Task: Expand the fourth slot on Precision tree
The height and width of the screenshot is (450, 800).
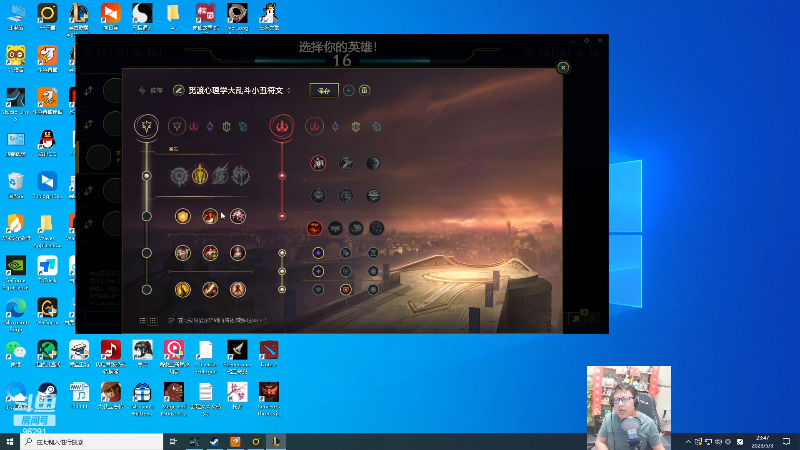Action: 146,290
